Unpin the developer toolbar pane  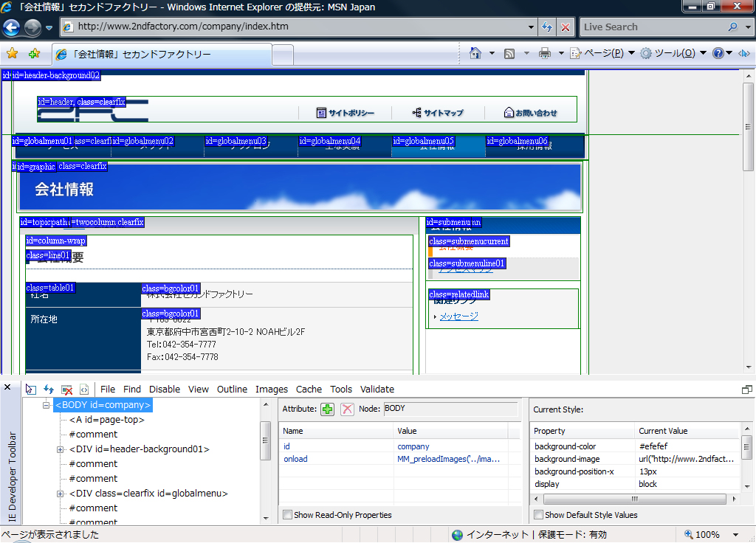747,390
